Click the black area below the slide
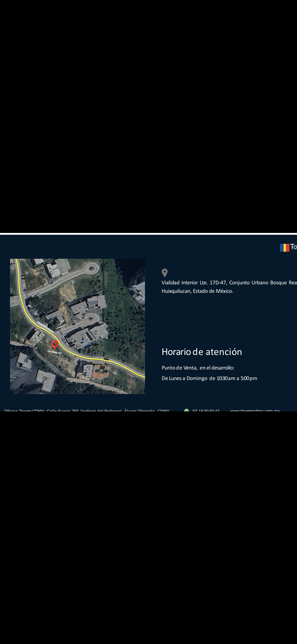Screen dimensions: 297x644 click(148, 528)
